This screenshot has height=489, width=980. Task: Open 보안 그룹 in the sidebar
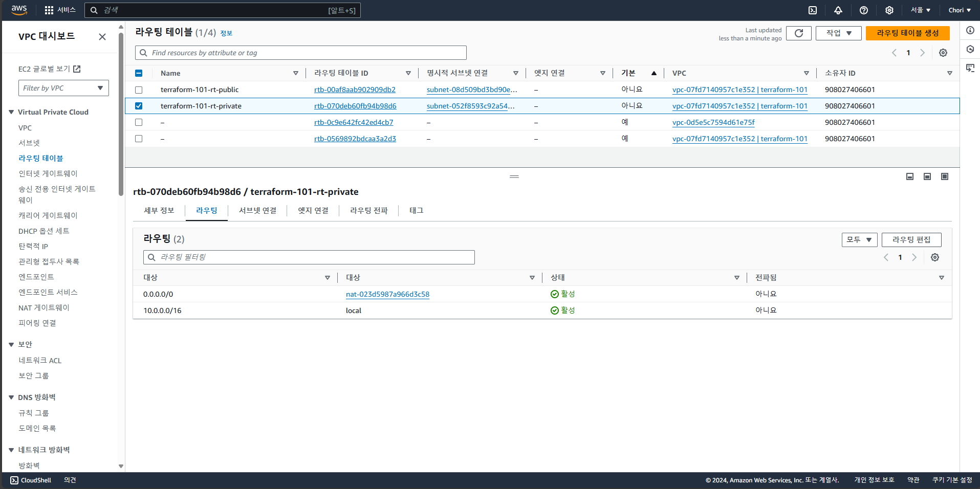pyautogui.click(x=34, y=376)
